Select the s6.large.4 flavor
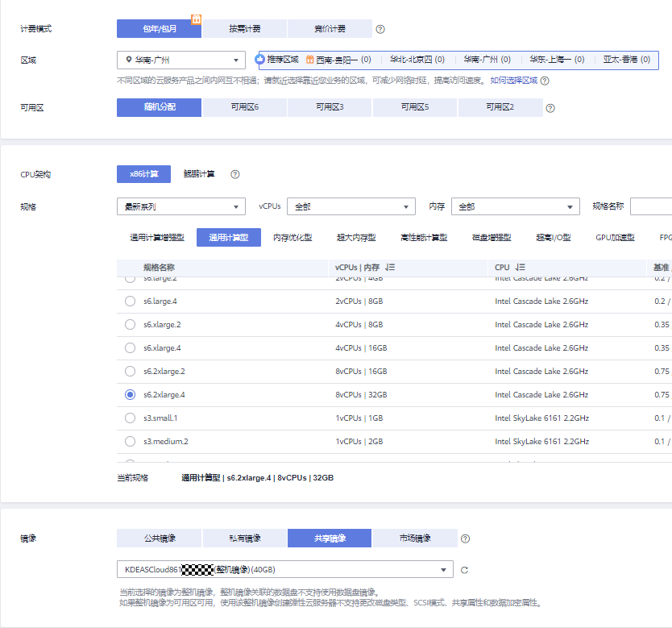This screenshot has width=672, height=628. (x=129, y=301)
